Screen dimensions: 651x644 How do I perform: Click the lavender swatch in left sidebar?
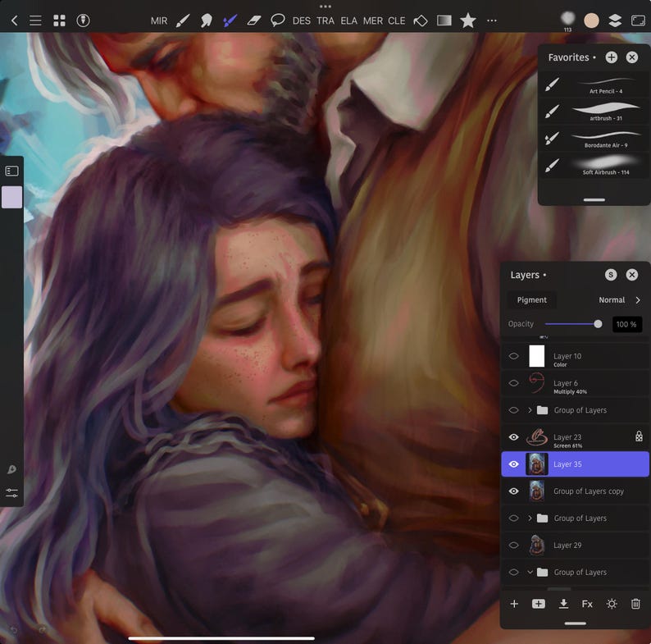tap(11, 197)
